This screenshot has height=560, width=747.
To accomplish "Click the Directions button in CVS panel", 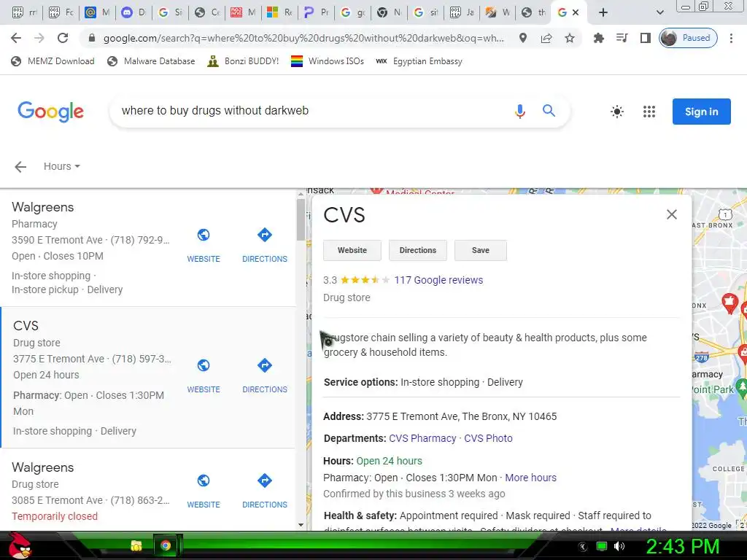I will point(418,251).
